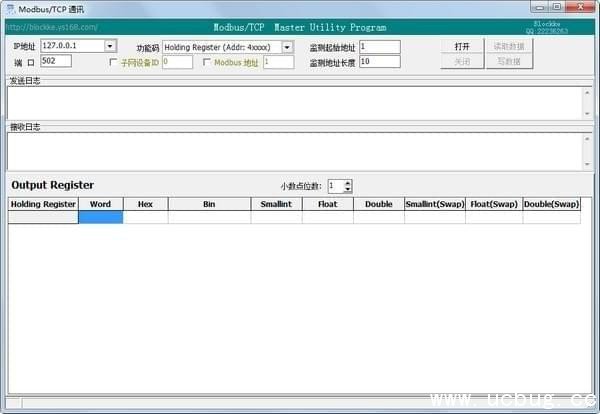The width and height of the screenshot is (600, 414).
Task: Select the empty cell under Hex column
Action: coord(145,217)
